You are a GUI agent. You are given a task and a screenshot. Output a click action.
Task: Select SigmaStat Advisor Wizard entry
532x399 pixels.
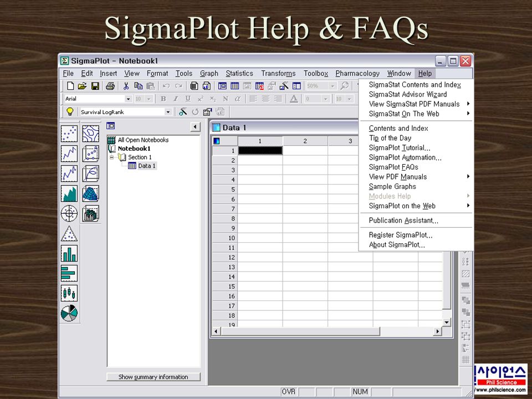[408, 94]
